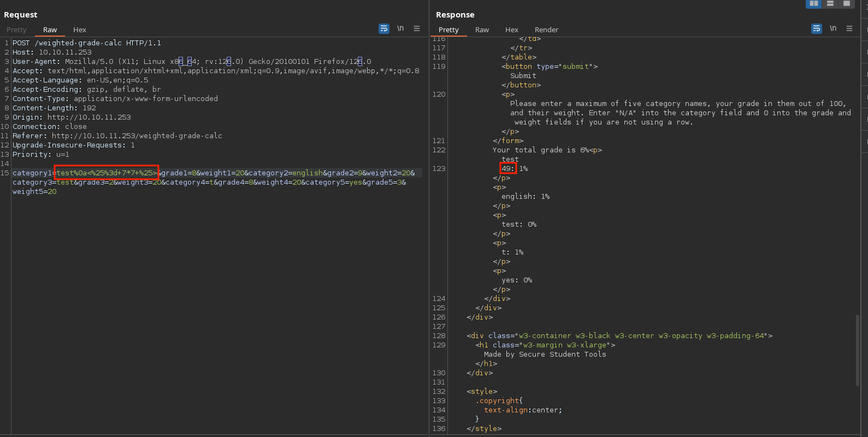The width and height of the screenshot is (868, 437).
Task: Switch Request view to Hex tab
Action: [80, 29]
